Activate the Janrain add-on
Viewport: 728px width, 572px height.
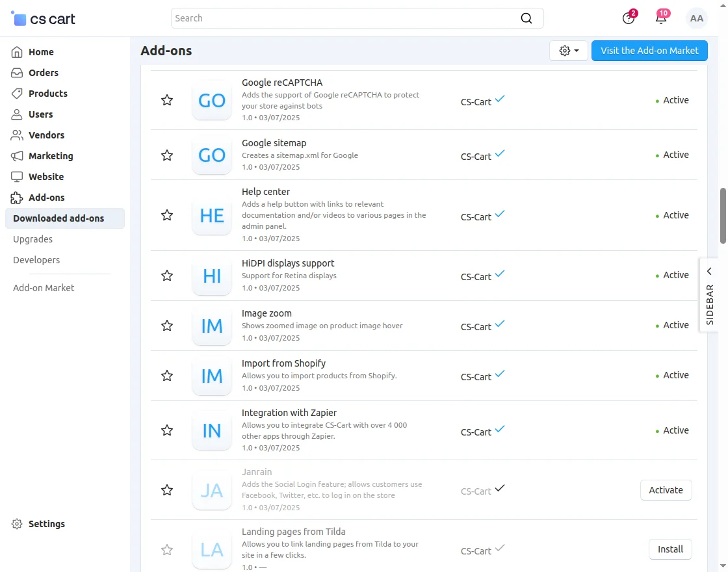[666, 490]
